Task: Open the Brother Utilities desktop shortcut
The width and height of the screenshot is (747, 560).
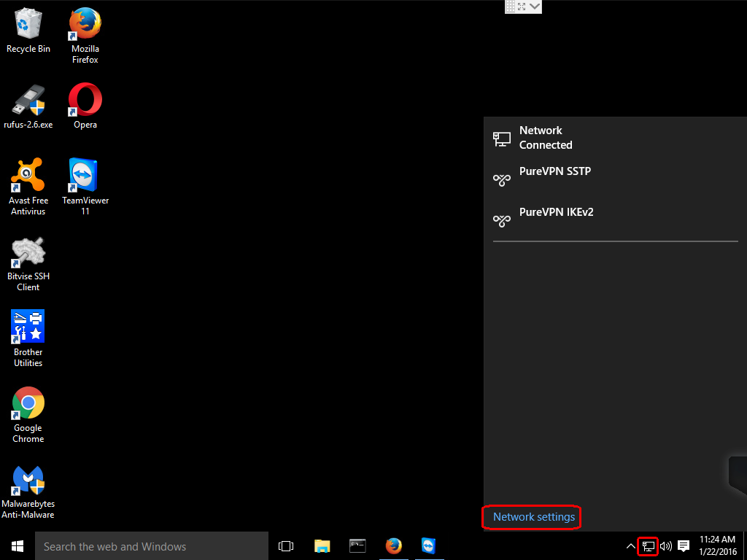Action: [x=28, y=338]
